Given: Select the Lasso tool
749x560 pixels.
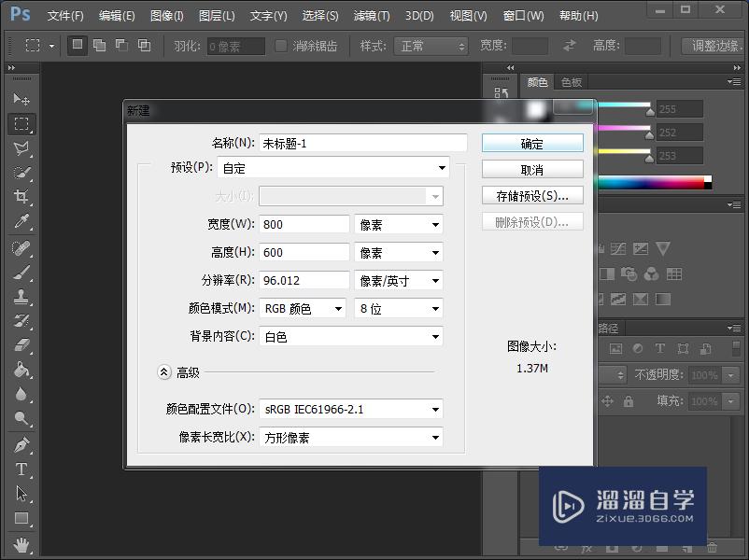Looking at the screenshot, I should [x=21, y=146].
